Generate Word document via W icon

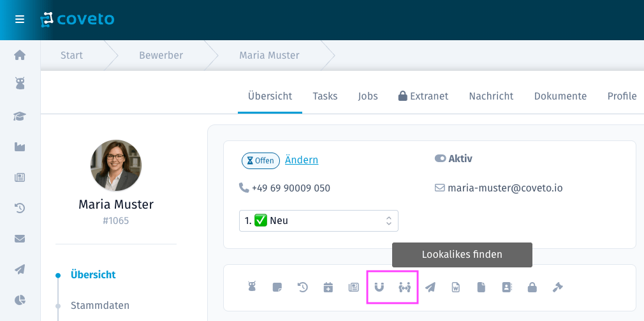pyautogui.click(x=455, y=287)
